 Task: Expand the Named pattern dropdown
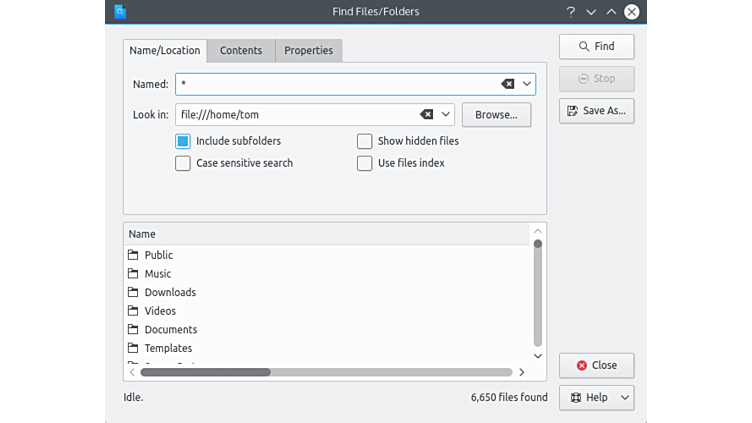527,84
